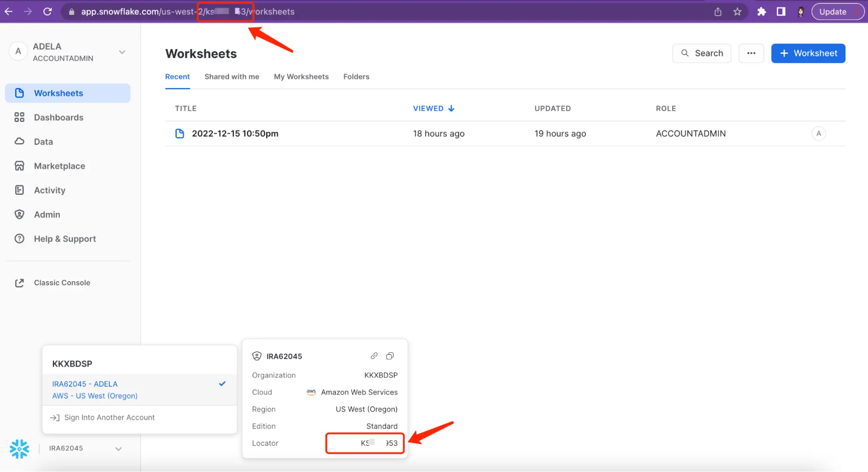Open worksheet 2022-12-15 10:50pm
The width and height of the screenshot is (868, 472).
pos(235,134)
